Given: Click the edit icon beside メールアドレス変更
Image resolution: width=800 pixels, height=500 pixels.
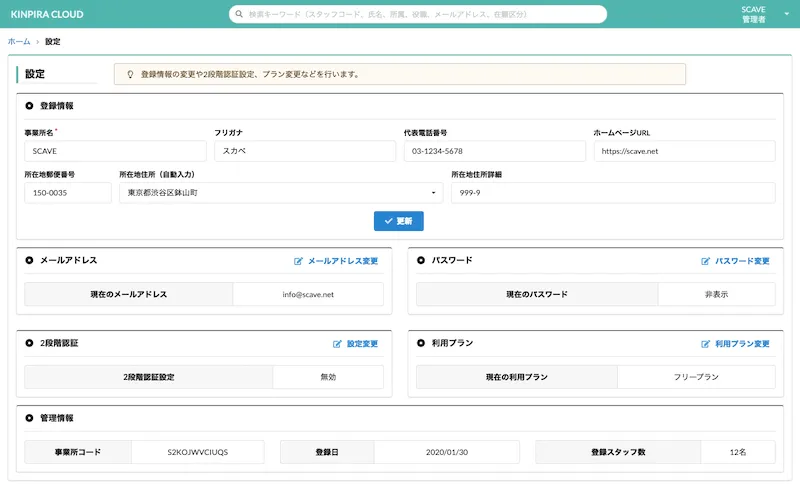Looking at the screenshot, I should click(298, 261).
